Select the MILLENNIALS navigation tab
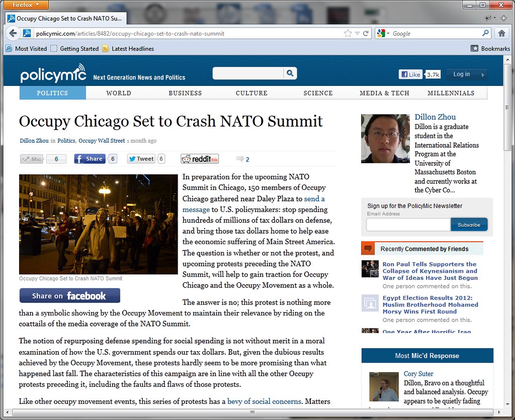The image size is (515, 420). click(451, 93)
